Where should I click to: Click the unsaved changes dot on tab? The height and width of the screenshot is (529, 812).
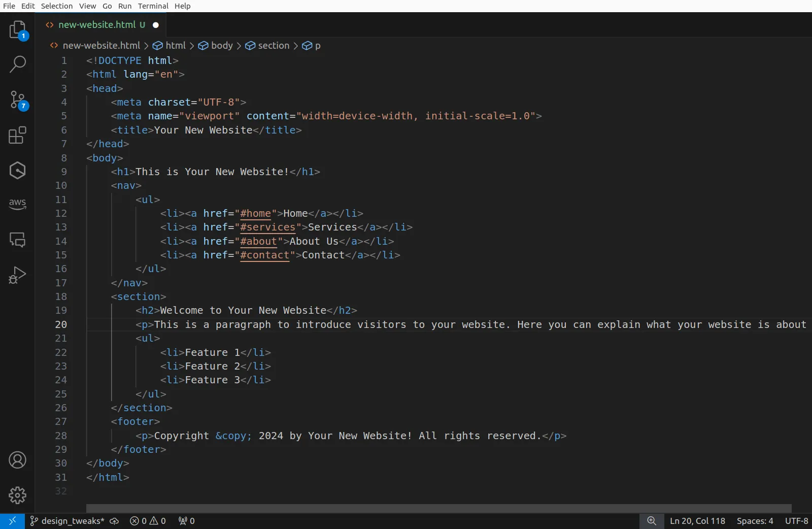[x=156, y=25]
